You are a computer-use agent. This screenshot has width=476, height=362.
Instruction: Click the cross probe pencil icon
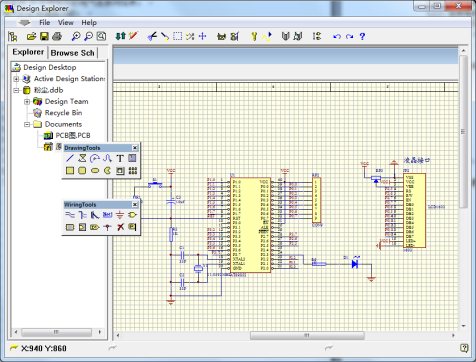pos(133,36)
